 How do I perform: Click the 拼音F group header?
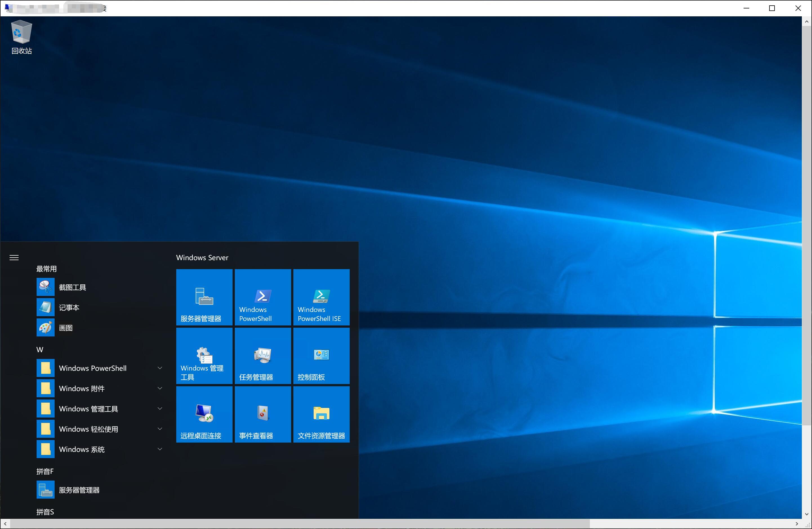pyautogui.click(x=45, y=471)
